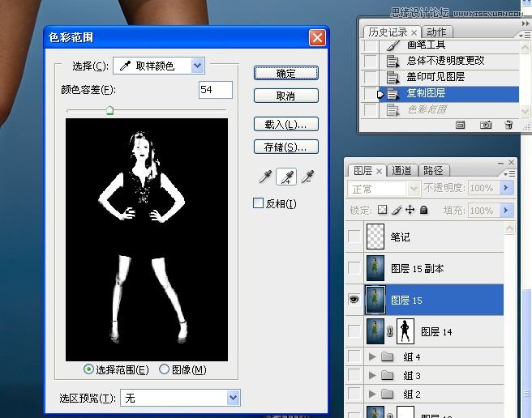Select the sample eyedropper tool
The width and height of the screenshot is (532, 418).
[265, 177]
